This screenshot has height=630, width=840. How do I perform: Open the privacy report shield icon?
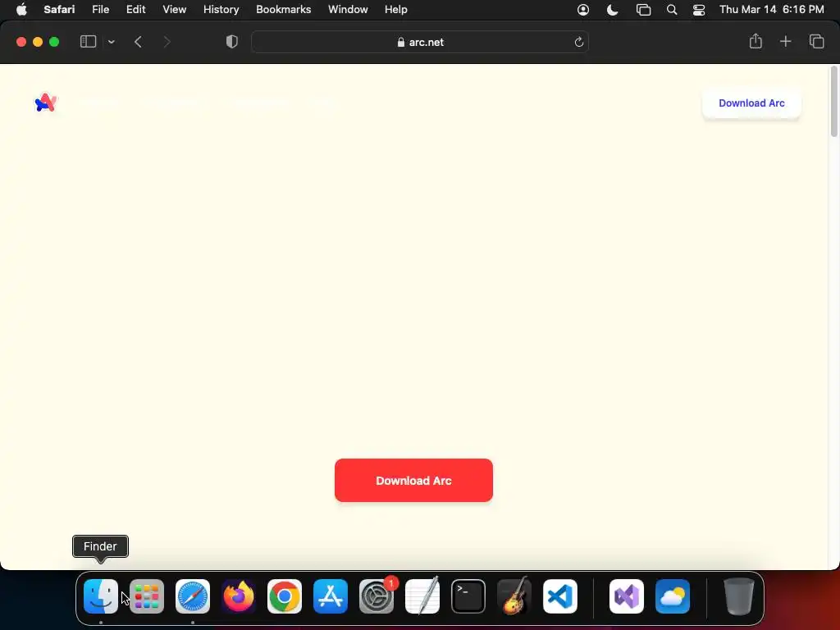pyautogui.click(x=231, y=42)
